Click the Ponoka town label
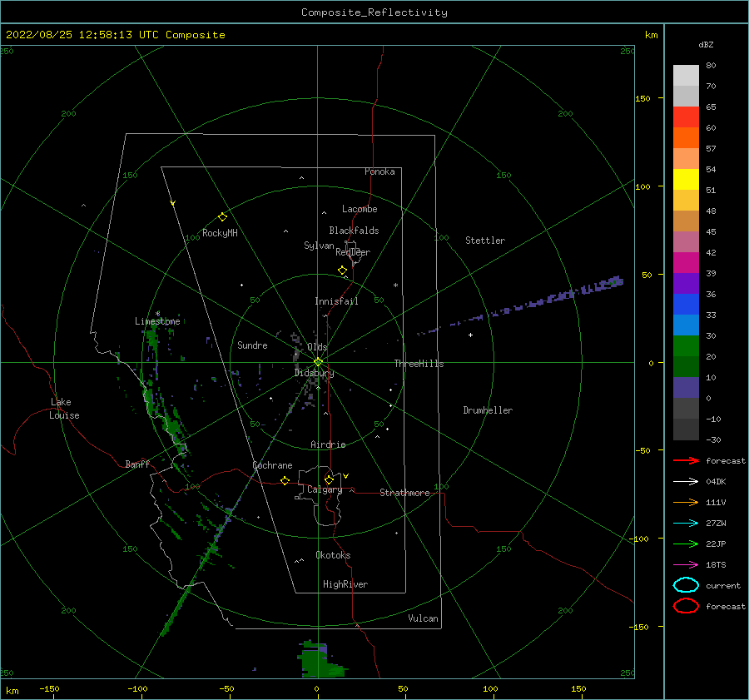749x700 pixels. pos(379,171)
